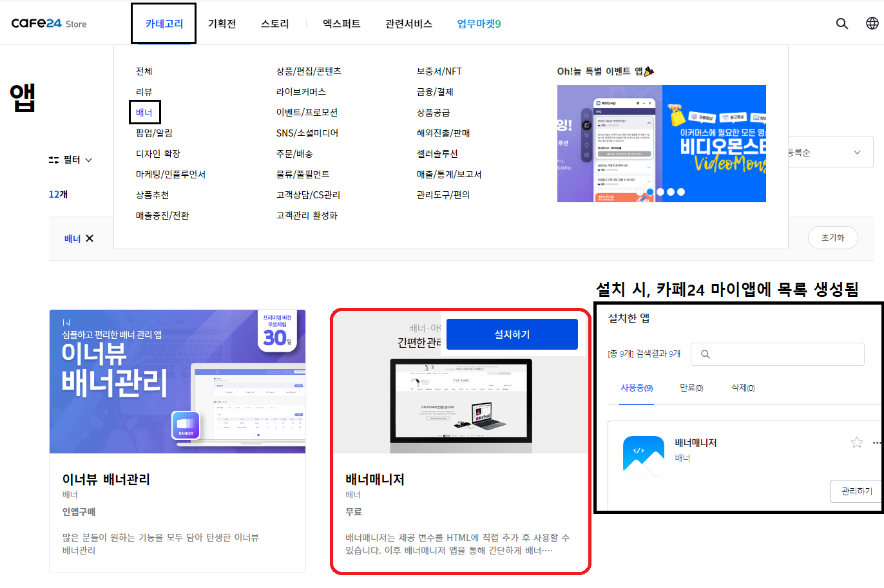Select the 팝업/알림 category
The width and height of the screenshot is (884, 588).
154,133
